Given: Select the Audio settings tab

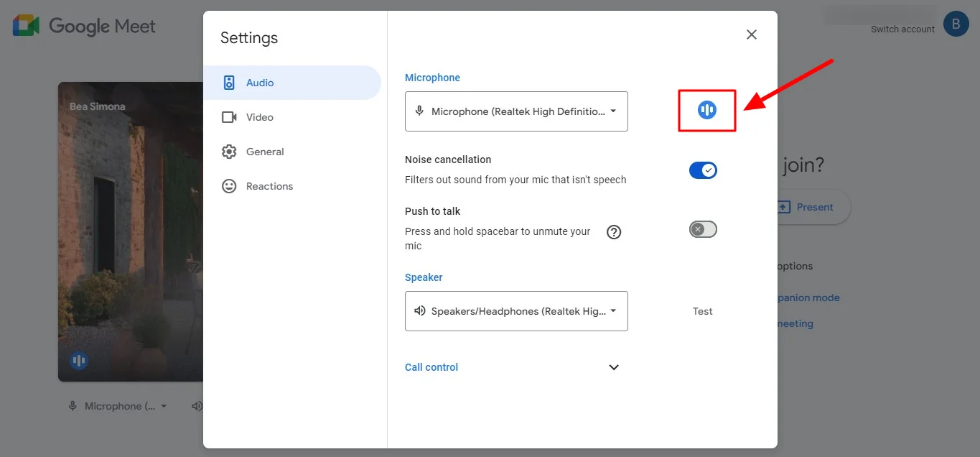Looking at the screenshot, I should click(x=292, y=83).
